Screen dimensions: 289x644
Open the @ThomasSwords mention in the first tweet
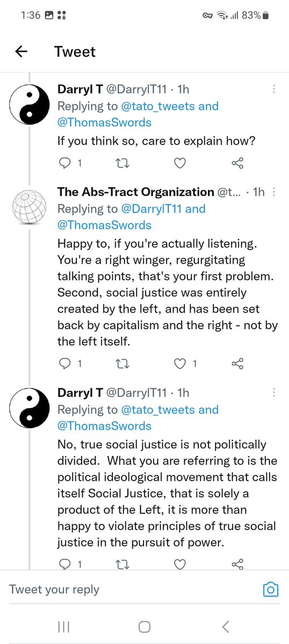[104, 122]
